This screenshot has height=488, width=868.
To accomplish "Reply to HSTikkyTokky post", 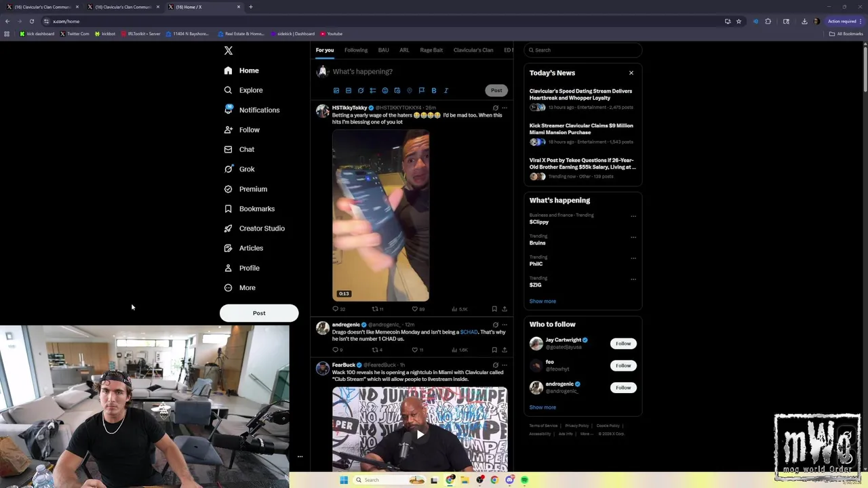I will coord(335,309).
